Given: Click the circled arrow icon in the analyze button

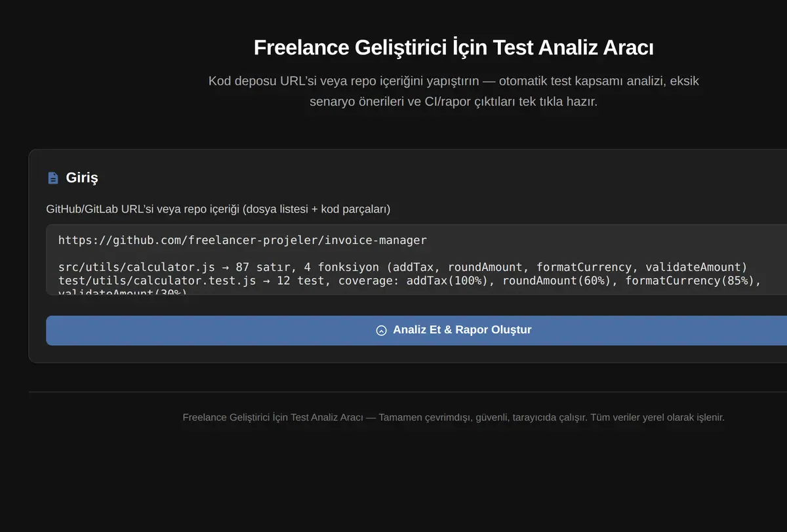Looking at the screenshot, I should click(x=381, y=331).
